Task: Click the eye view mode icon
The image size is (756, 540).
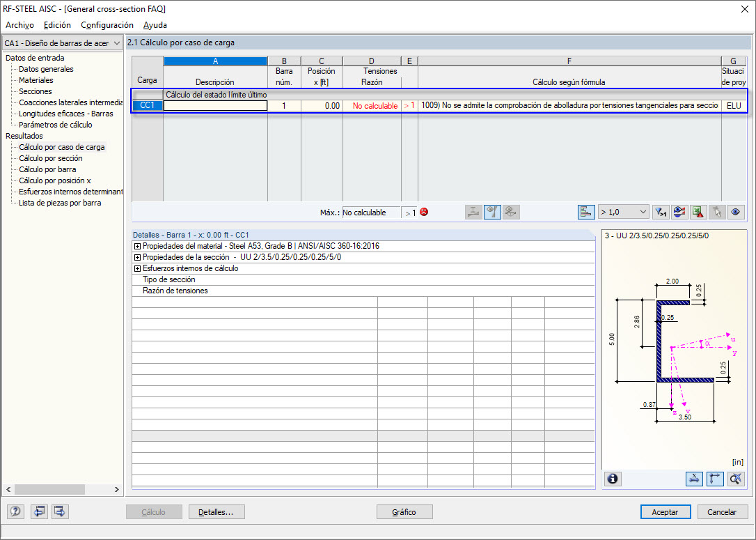Action: 736,212
